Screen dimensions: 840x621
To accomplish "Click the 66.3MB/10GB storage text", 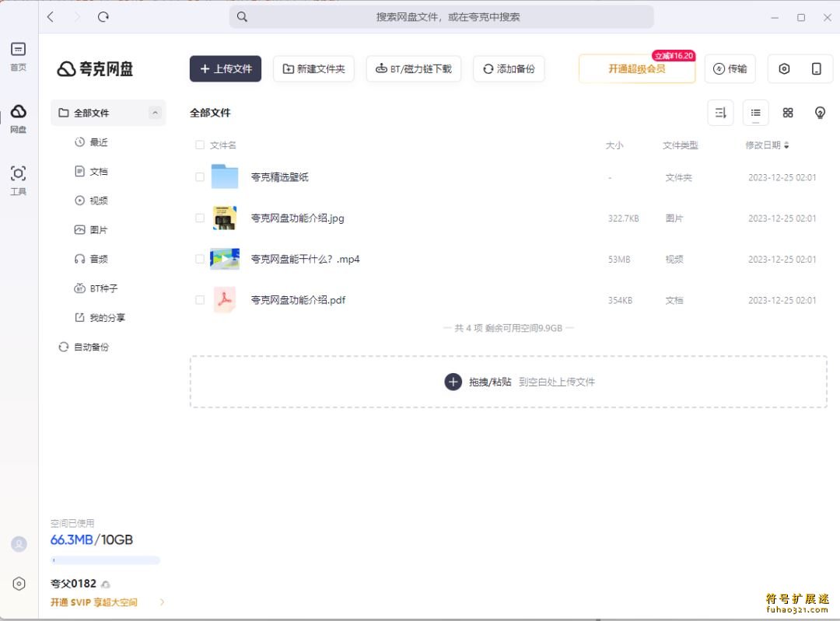I will [92, 539].
